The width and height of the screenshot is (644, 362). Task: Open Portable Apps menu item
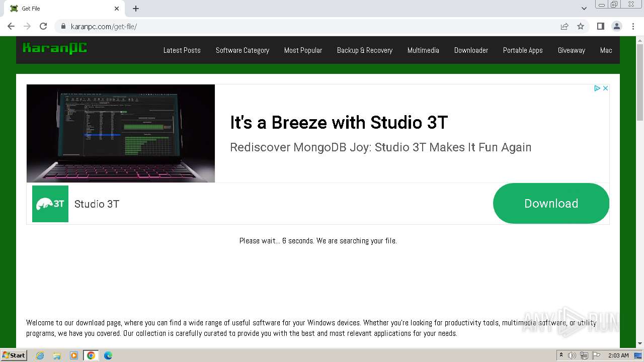[523, 50]
